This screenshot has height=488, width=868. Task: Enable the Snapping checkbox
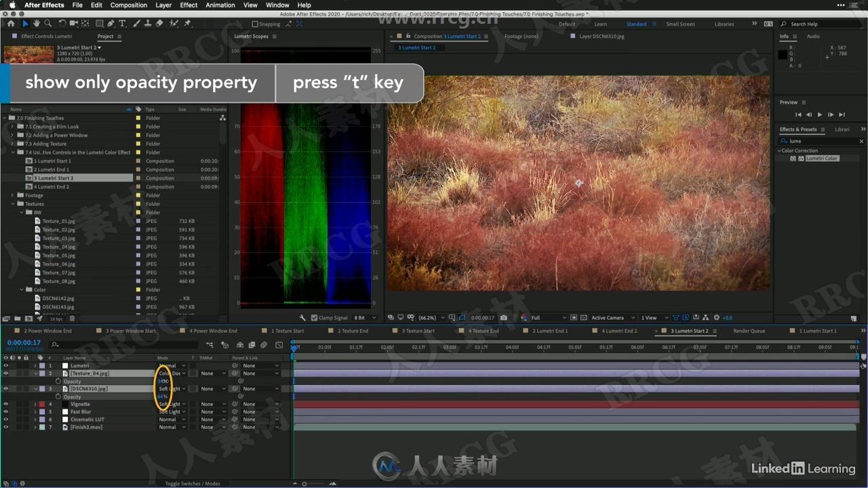pyautogui.click(x=254, y=24)
